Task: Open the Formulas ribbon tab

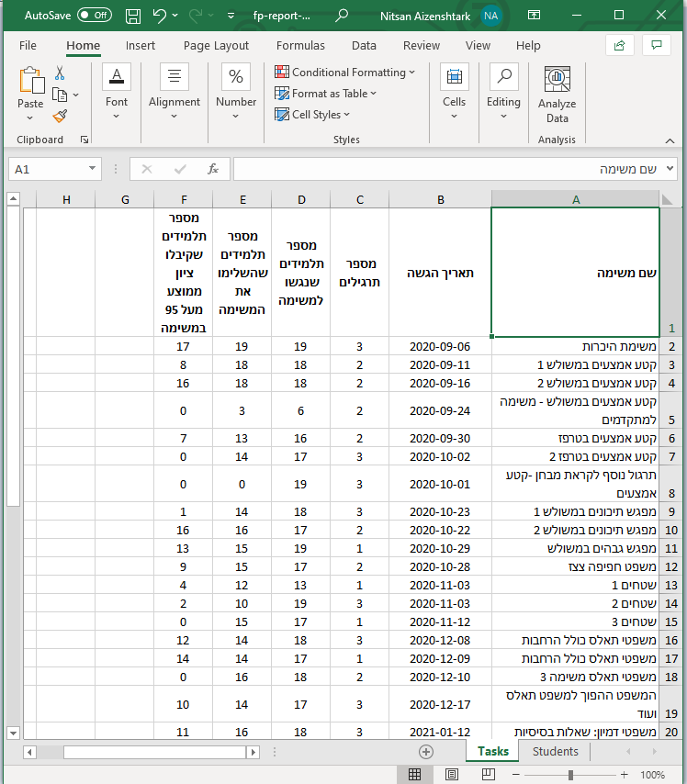Action: coord(300,45)
